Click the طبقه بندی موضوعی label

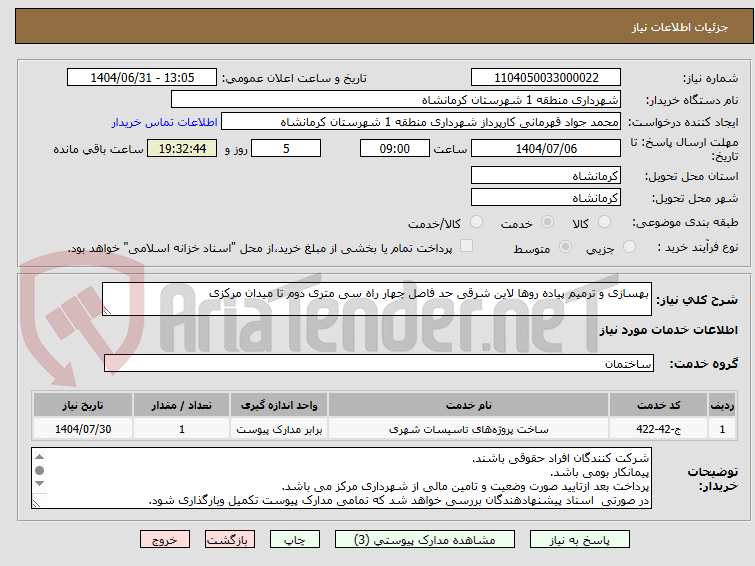(x=685, y=222)
